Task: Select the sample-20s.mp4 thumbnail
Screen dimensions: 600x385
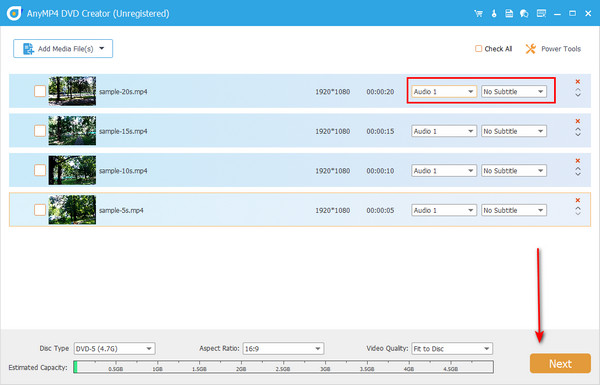Action: 72,91
